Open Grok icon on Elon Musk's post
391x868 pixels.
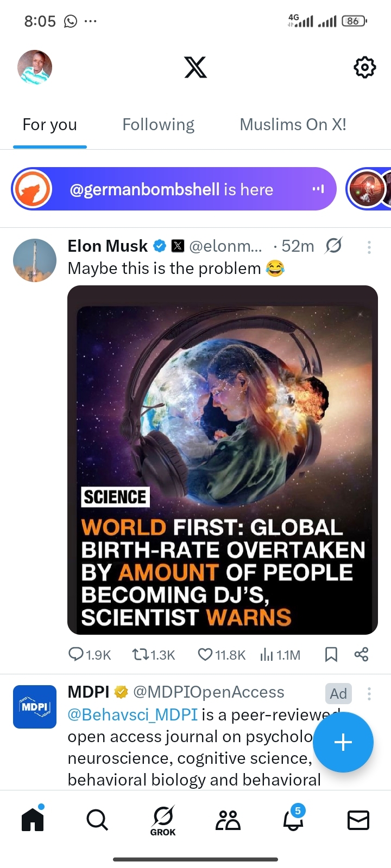click(333, 246)
